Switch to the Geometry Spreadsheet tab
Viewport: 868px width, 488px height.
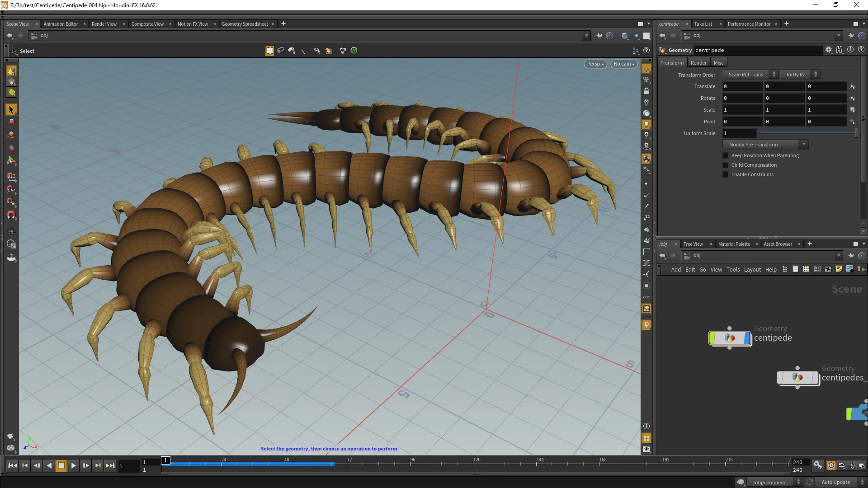tap(246, 24)
